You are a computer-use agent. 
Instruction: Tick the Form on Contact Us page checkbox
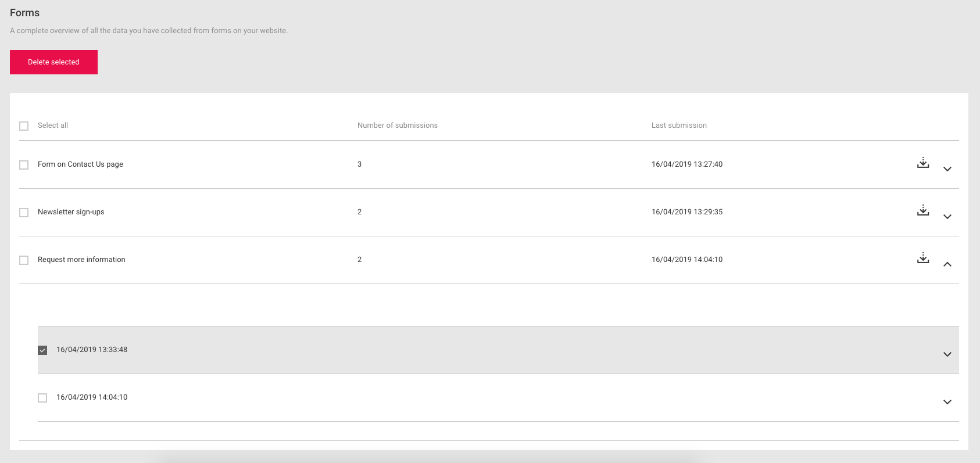(x=24, y=165)
